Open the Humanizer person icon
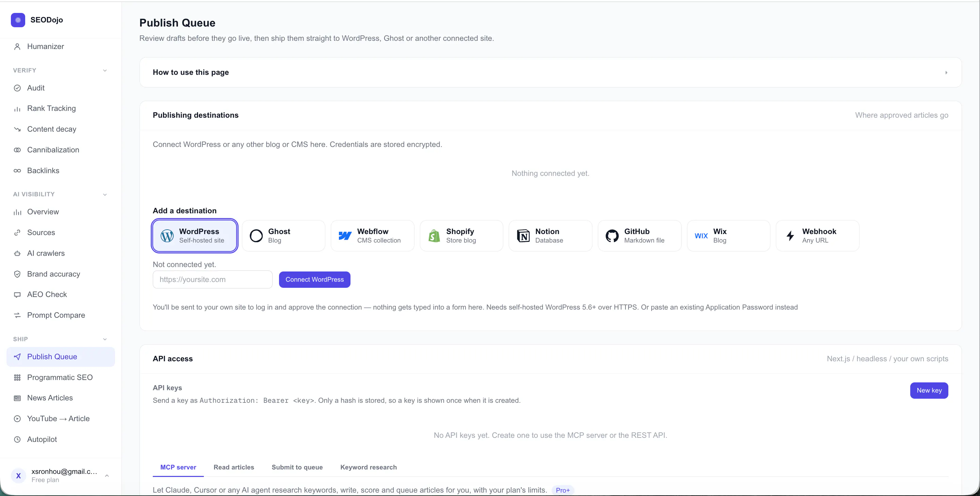Image resolution: width=980 pixels, height=496 pixels. [x=17, y=46]
